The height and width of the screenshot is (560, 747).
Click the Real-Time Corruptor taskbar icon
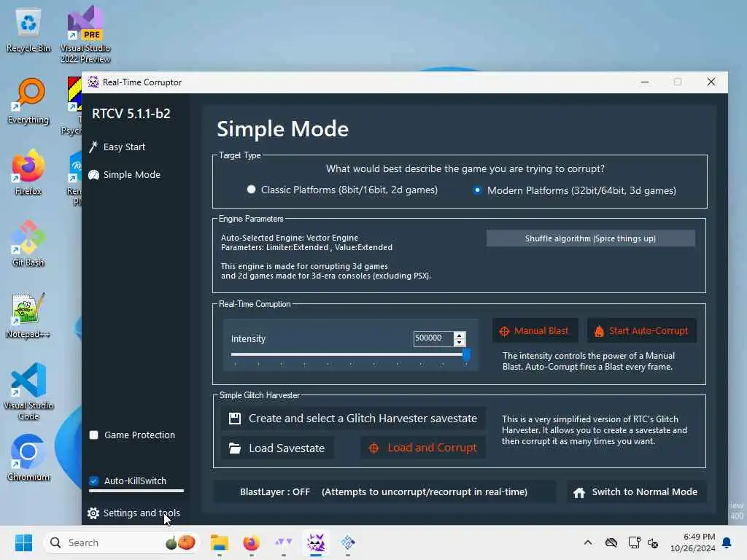click(315, 542)
